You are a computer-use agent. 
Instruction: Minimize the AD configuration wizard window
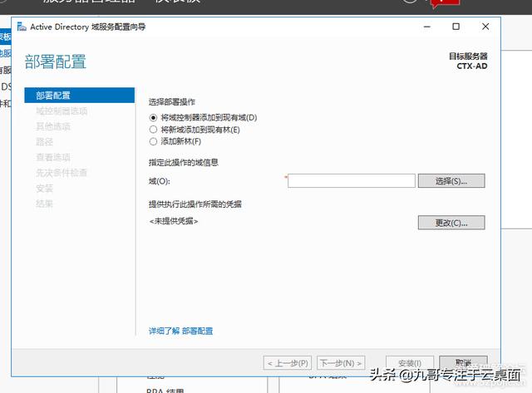coord(427,27)
